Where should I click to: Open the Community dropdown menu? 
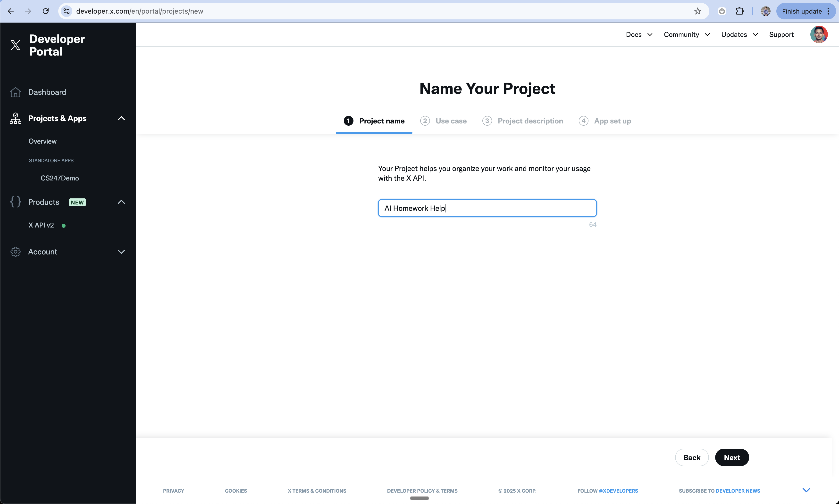[686, 35]
